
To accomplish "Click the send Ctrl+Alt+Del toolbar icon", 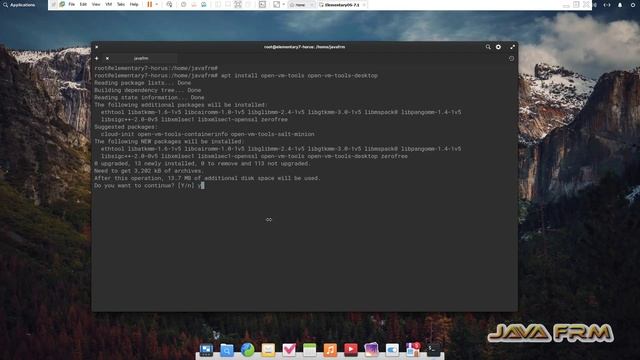I will [x=169, y=4].
